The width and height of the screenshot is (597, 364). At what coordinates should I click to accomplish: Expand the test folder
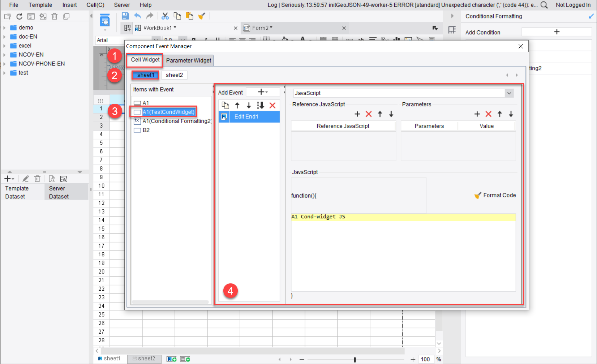click(4, 73)
